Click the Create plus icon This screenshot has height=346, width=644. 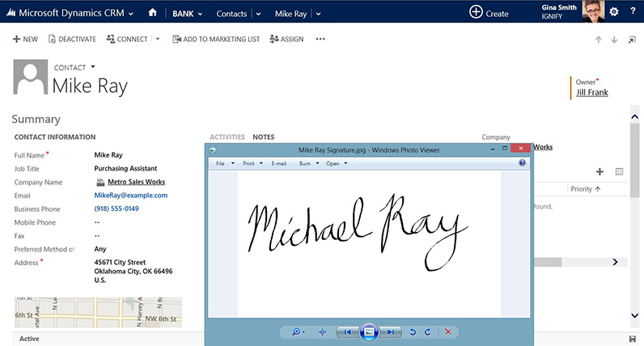point(476,12)
